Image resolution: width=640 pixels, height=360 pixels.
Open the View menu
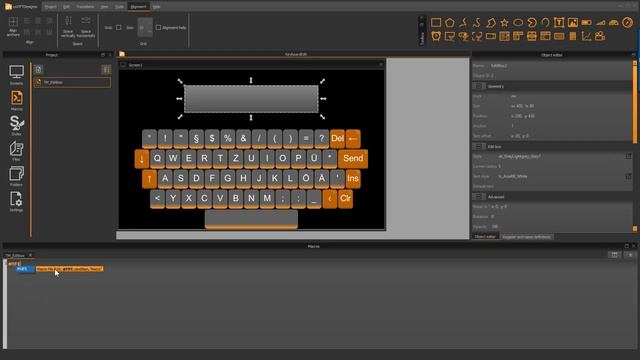[104, 7]
